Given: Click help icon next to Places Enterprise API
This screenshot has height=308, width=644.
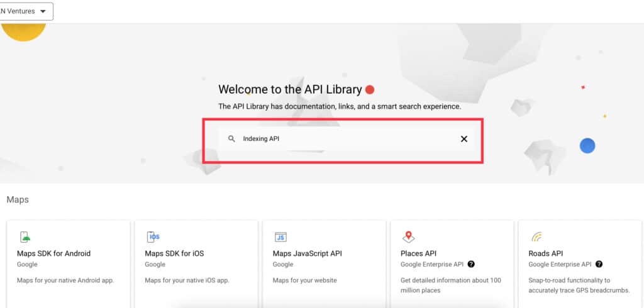Looking at the screenshot, I should [471, 265].
